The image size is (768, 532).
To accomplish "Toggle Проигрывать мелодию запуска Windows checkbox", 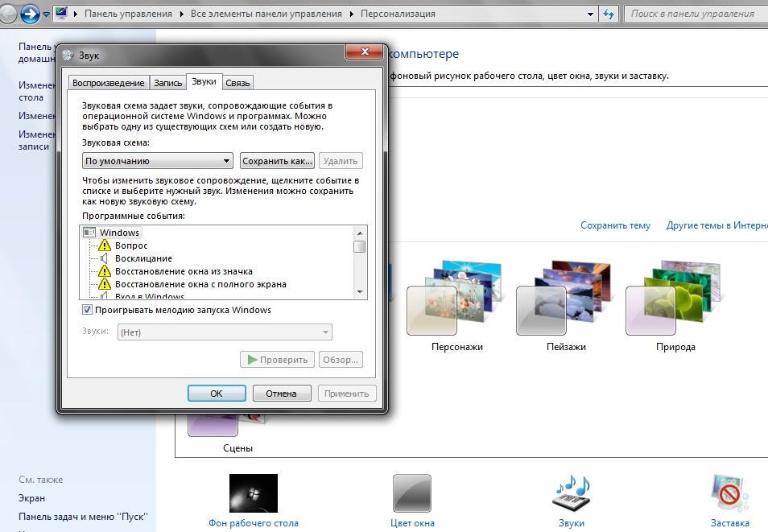I will (x=88, y=310).
